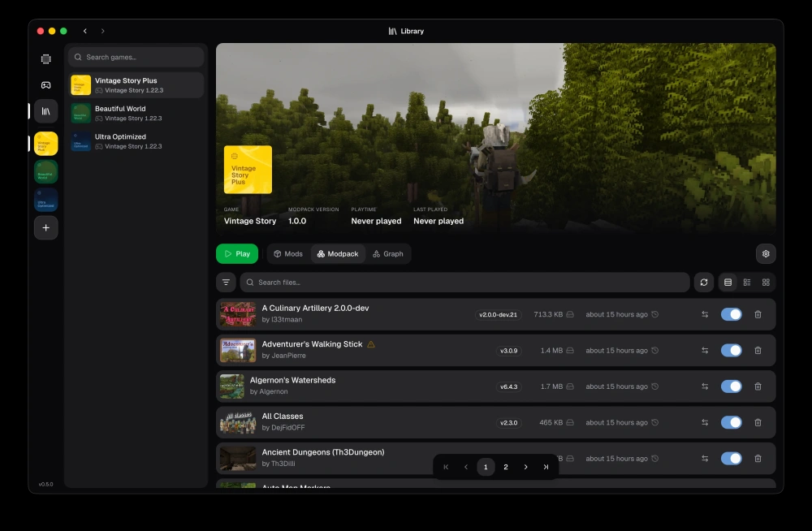The width and height of the screenshot is (812, 531).
Task: Disable Algernon's Watersheds toggle
Action: (x=732, y=386)
